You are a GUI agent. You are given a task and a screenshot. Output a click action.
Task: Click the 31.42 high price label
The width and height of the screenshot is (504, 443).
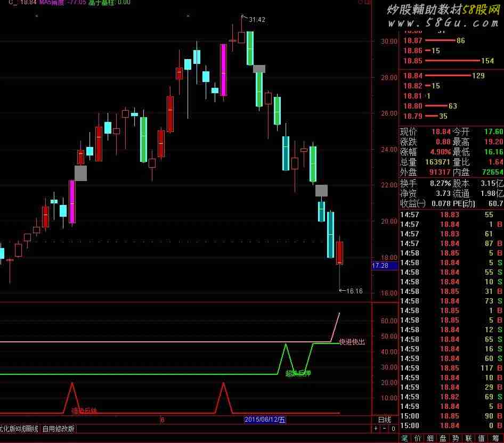[257, 20]
